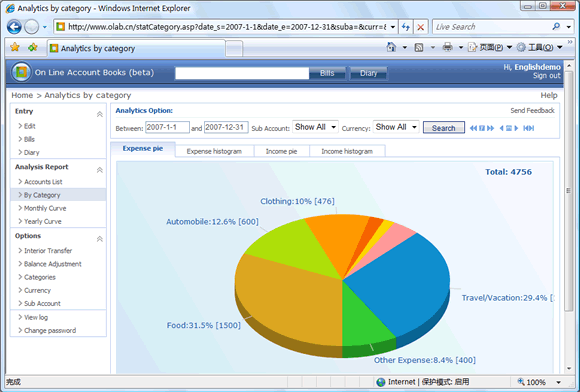
Task: Click the printer icon in toolbar
Action: point(448,47)
